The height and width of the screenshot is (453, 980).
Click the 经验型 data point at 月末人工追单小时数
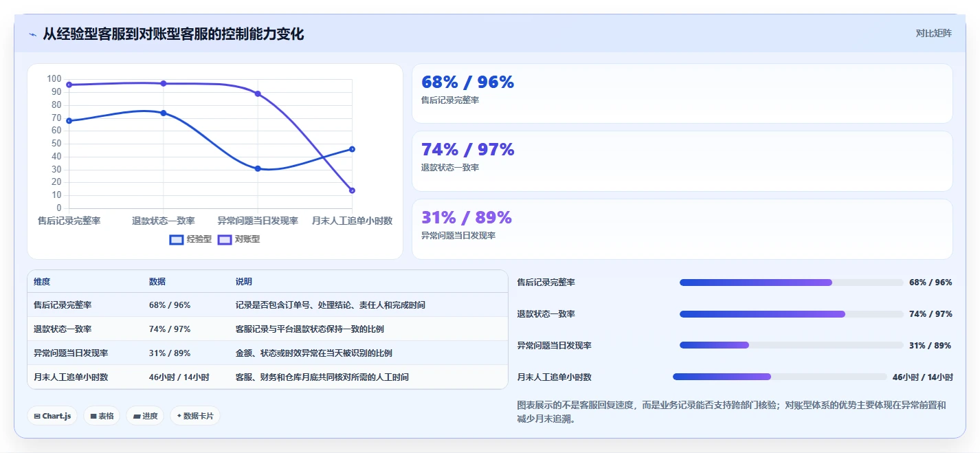click(352, 149)
